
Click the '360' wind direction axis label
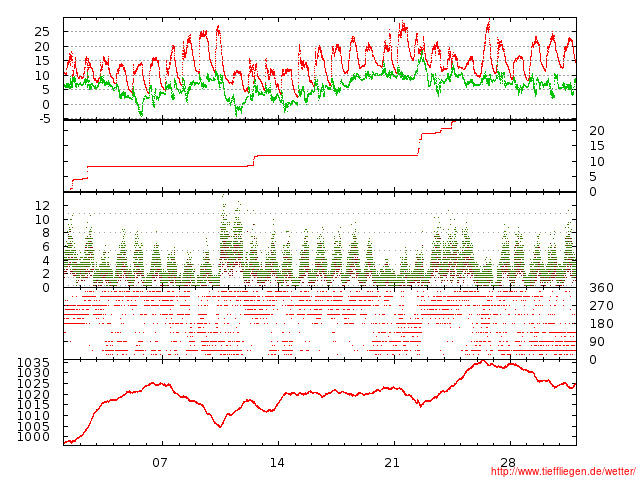[601, 288]
